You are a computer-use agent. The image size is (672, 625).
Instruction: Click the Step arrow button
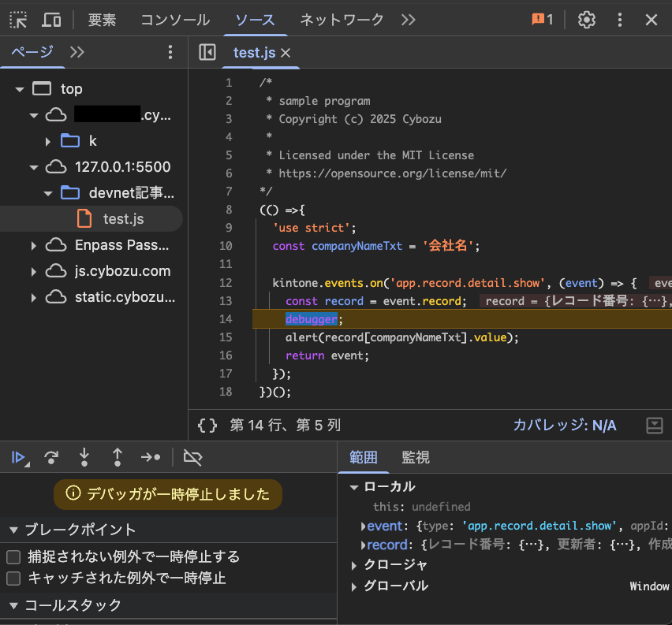point(151,457)
